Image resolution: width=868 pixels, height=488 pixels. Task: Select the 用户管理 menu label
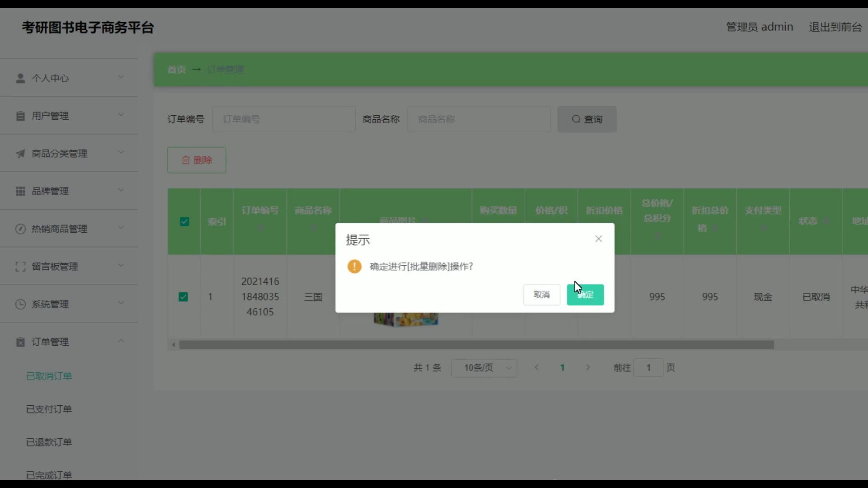tap(50, 116)
